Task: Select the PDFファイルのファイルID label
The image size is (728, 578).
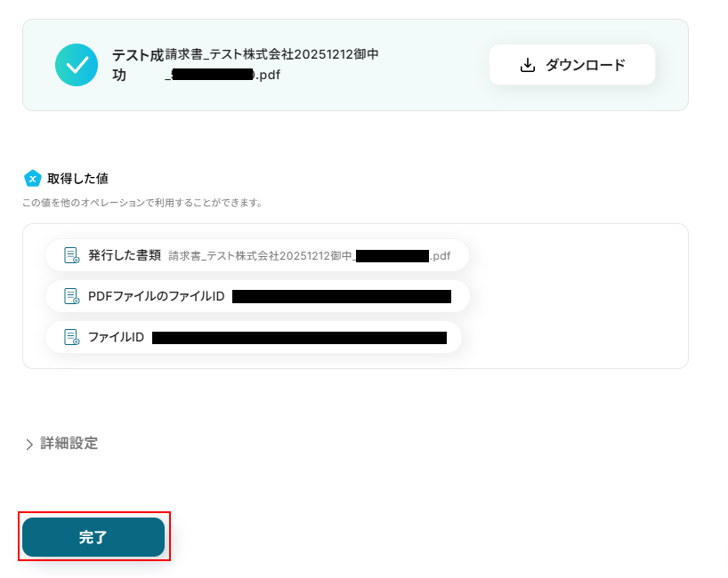Action: (156, 296)
